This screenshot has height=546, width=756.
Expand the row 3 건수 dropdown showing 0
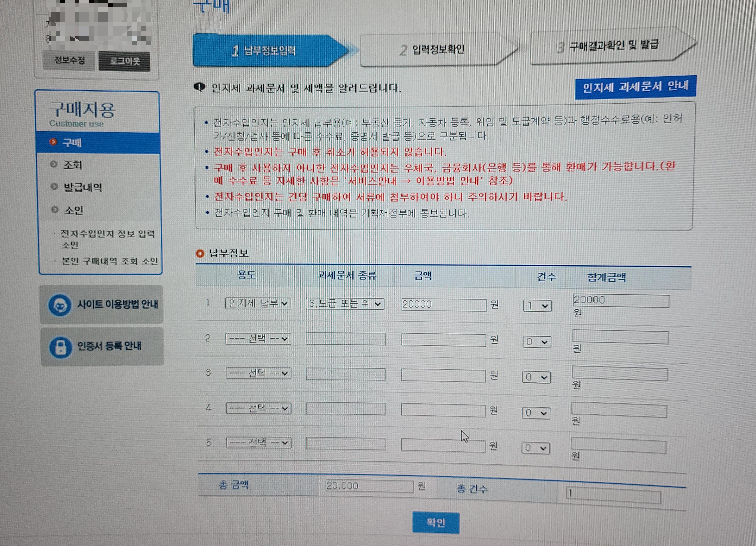pyautogui.click(x=536, y=378)
